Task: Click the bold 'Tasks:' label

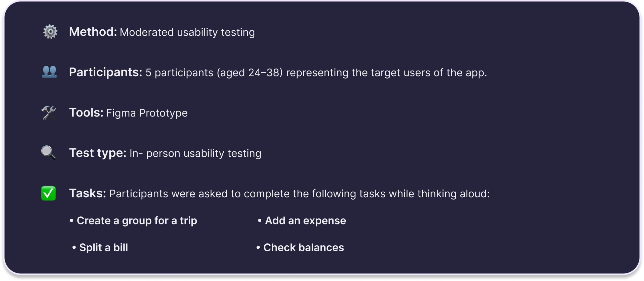Action: pyautogui.click(x=88, y=193)
